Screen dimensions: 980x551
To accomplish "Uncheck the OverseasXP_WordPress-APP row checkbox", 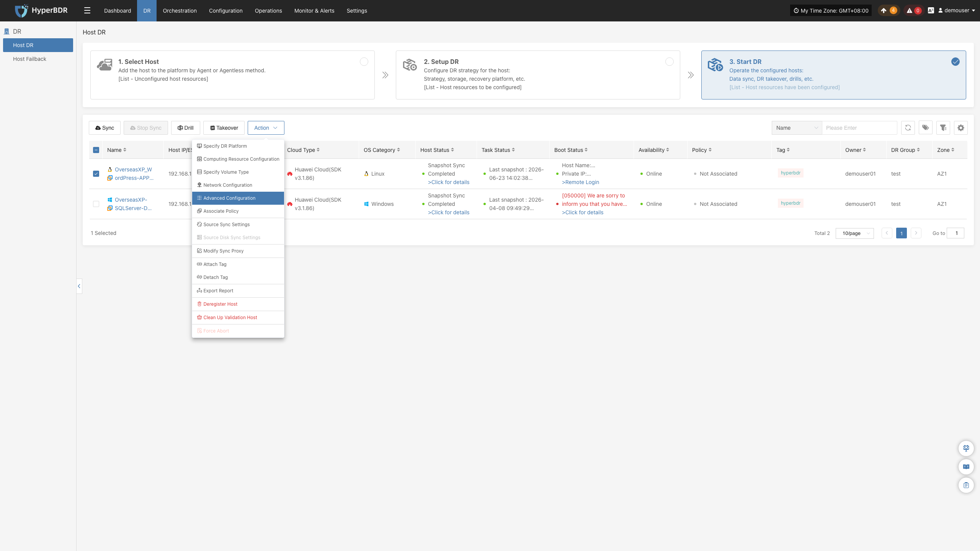I will pyautogui.click(x=96, y=174).
